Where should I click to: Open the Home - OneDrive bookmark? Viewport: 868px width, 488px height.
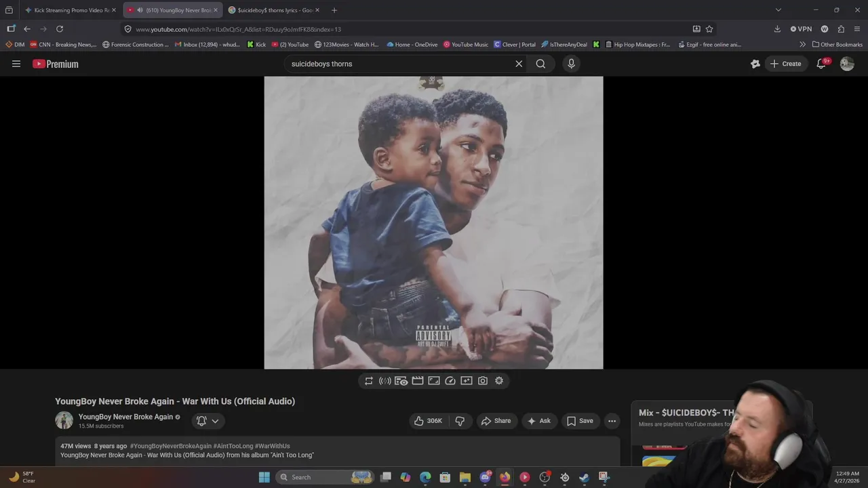click(412, 45)
